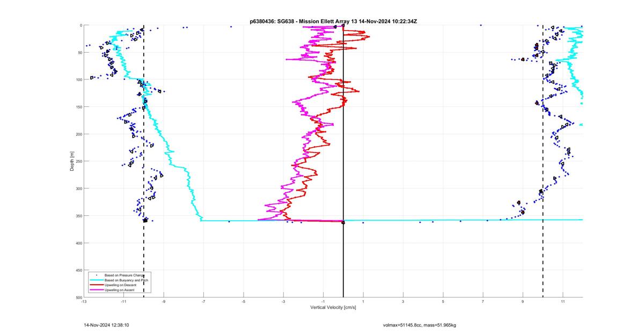Screen dimensions: 644x334
Task: Click the 'volmax=51145.8cc, mass=51.965kg' footer text
Action: tap(419, 325)
